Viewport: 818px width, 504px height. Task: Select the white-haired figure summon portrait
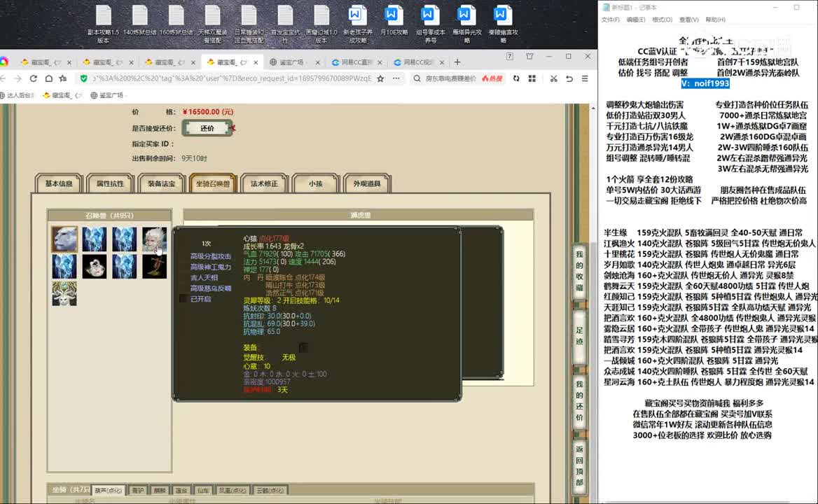tap(154, 239)
